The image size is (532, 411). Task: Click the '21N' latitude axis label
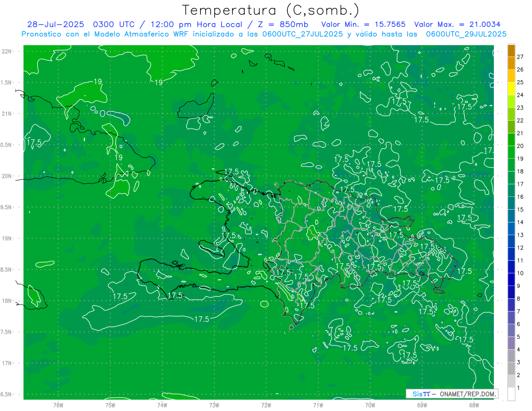click(7, 114)
